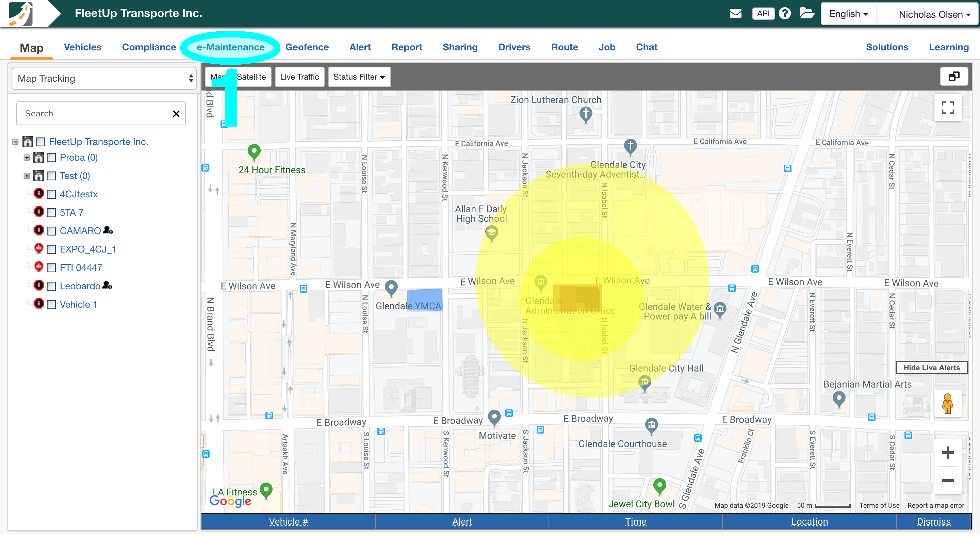
Task: Tick the FTI 04447 vehicle checkbox
Action: [51, 268]
